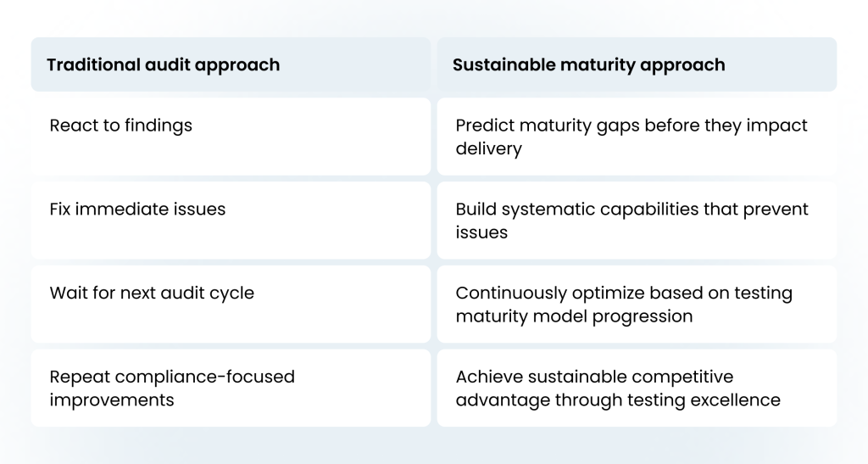The image size is (868, 464).
Task: Select the 'Predict maturity gaps' cell
Action: tap(637, 137)
